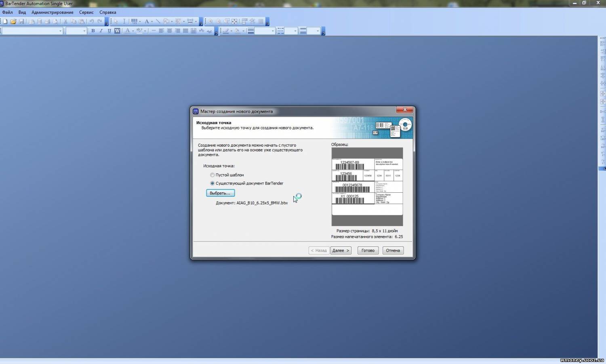
Task: Click the center text alignment icon
Action: point(169,31)
